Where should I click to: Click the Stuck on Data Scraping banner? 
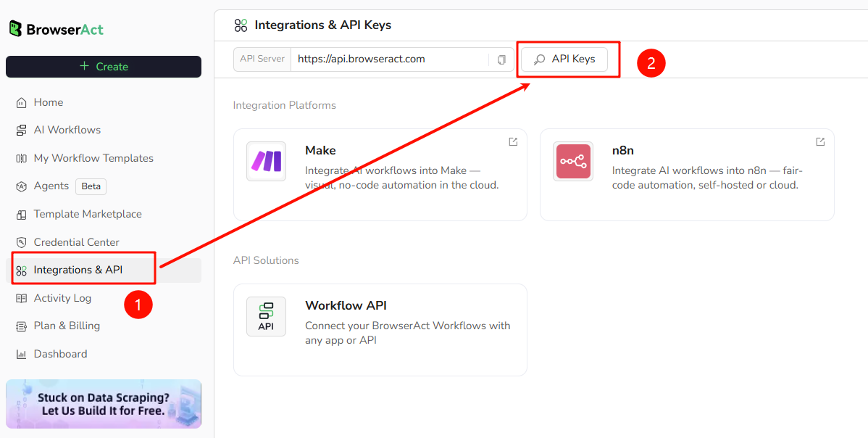coord(104,404)
